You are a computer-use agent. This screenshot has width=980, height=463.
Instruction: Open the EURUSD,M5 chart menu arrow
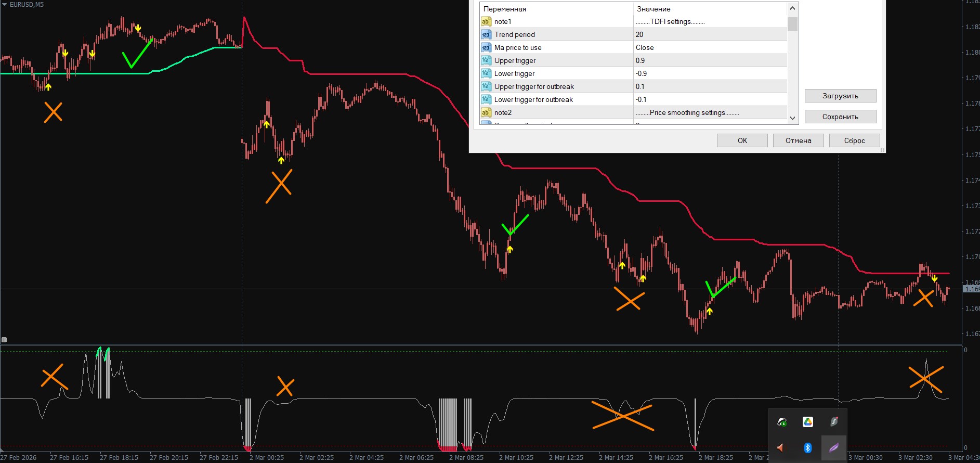5,5
